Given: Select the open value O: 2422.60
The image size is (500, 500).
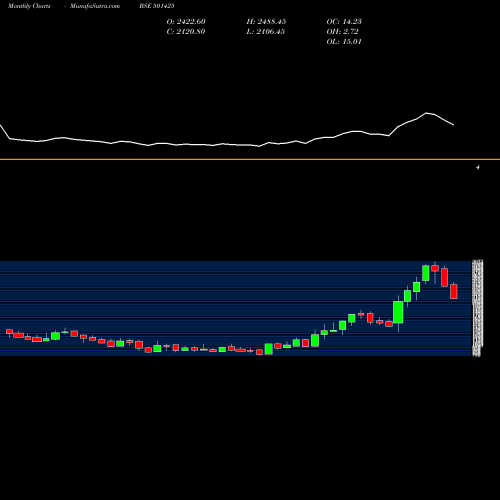Looking at the screenshot, I should click(x=186, y=22).
